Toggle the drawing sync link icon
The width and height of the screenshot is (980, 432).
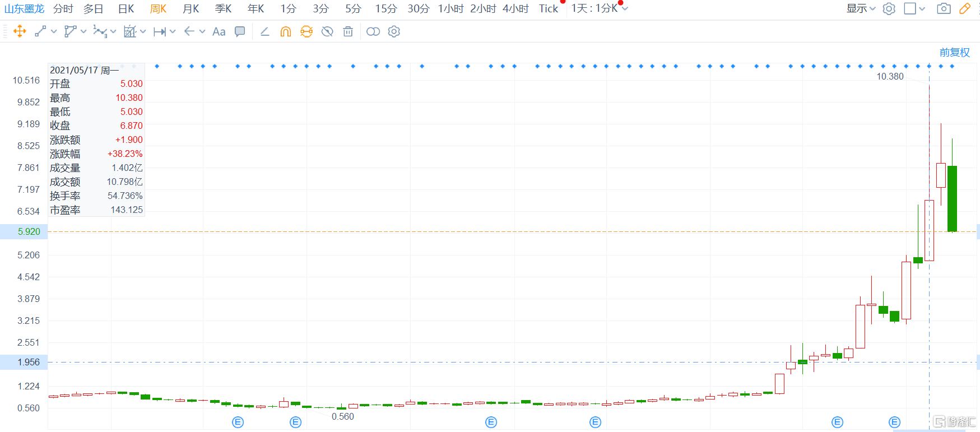306,31
